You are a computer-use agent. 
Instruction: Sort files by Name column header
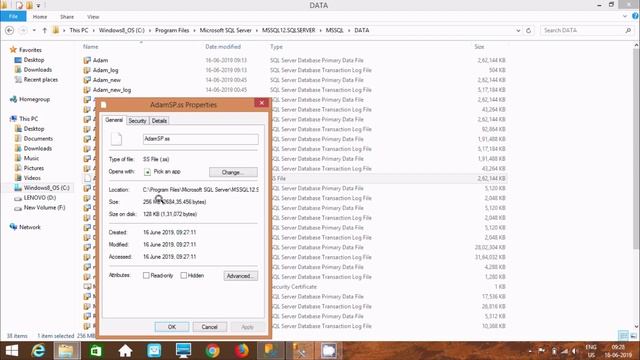(91, 47)
